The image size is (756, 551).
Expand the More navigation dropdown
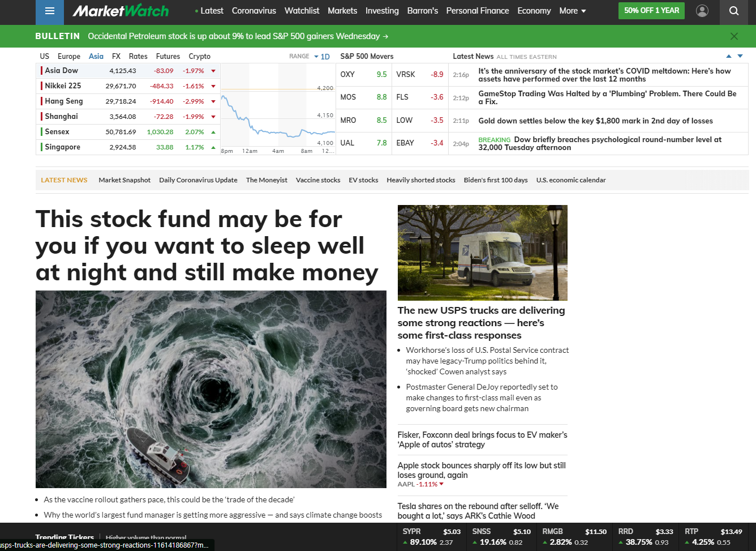coord(573,11)
